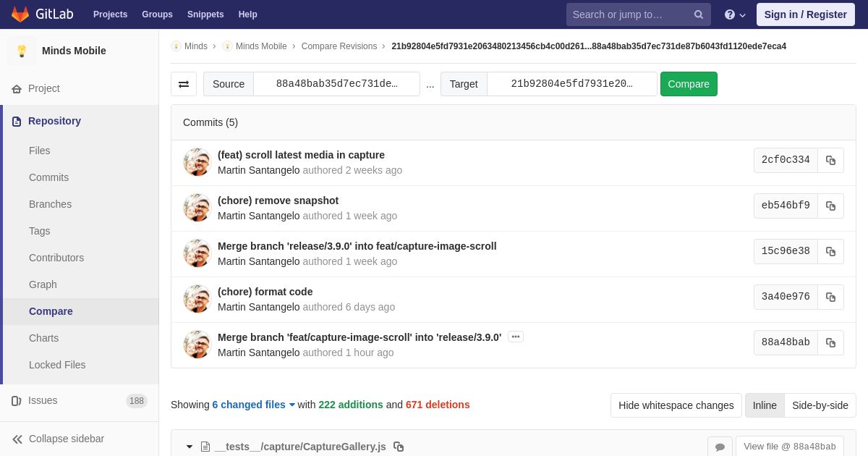Switch diff view to Side-by-side
Screen dimensions: 868x456
coord(820,405)
